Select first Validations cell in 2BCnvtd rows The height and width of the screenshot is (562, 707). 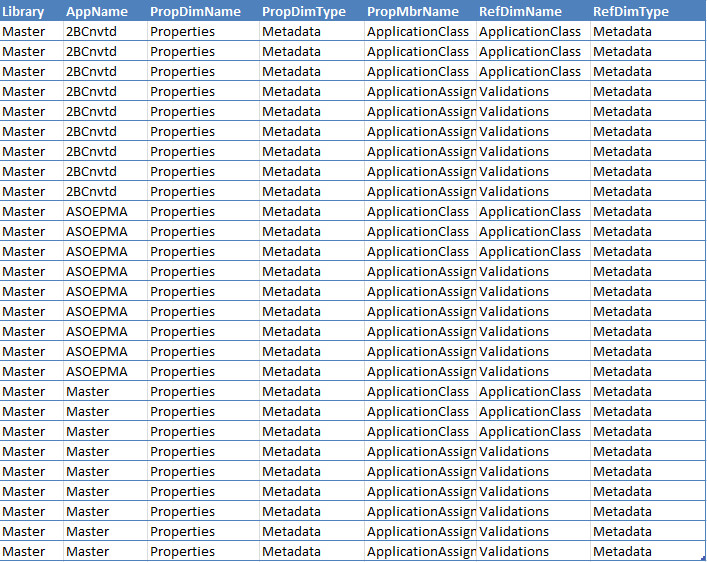click(533, 92)
